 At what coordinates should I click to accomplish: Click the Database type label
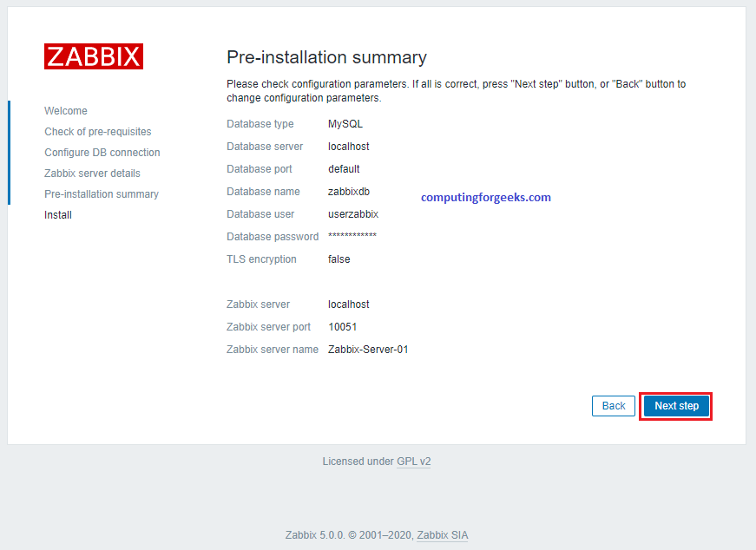pos(260,124)
